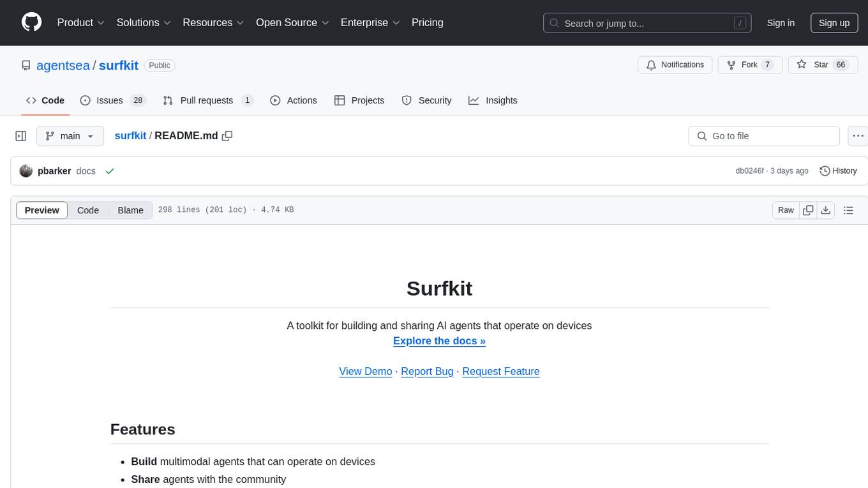Viewport: 868px width, 488px height.
Task: Open the main branch dropdown
Action: [70, 136]
